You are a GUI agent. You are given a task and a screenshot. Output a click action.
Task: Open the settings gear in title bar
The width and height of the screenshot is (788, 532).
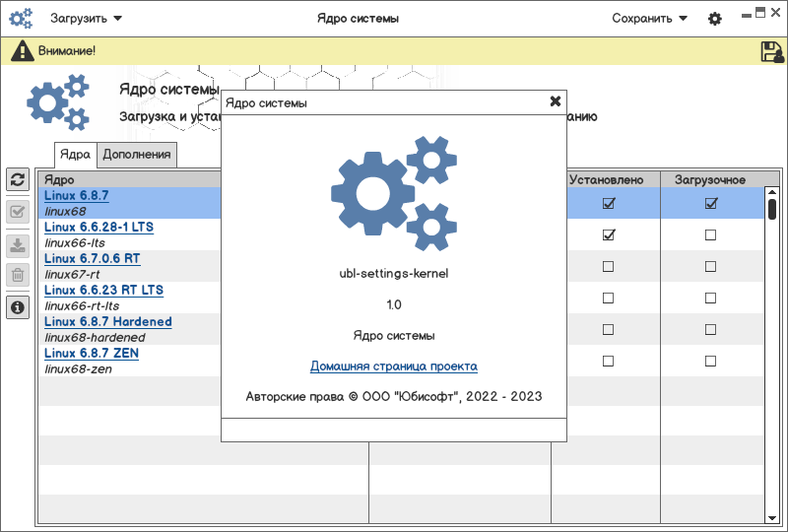(715, 19)
